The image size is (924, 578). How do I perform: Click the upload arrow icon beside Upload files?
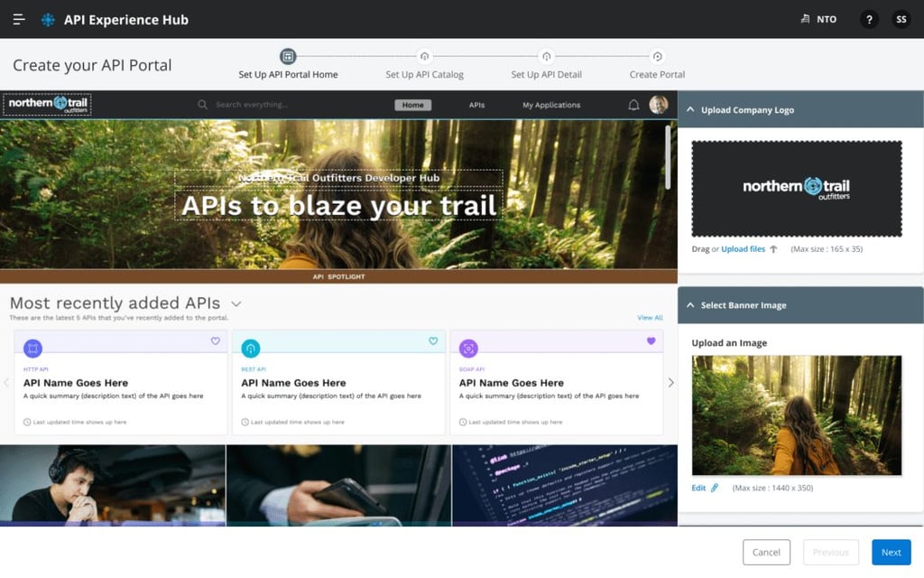click(x=773, y=249)
